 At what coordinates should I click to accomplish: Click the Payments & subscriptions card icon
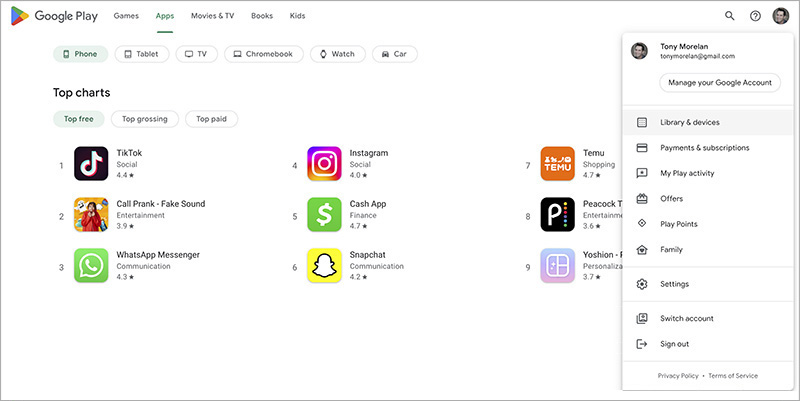tap(642, 147)
